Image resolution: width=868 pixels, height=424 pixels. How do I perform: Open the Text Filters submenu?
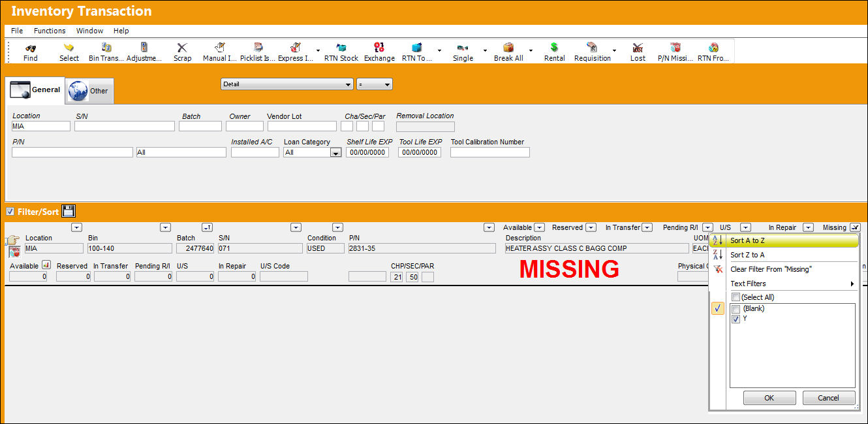coord(784,284)
